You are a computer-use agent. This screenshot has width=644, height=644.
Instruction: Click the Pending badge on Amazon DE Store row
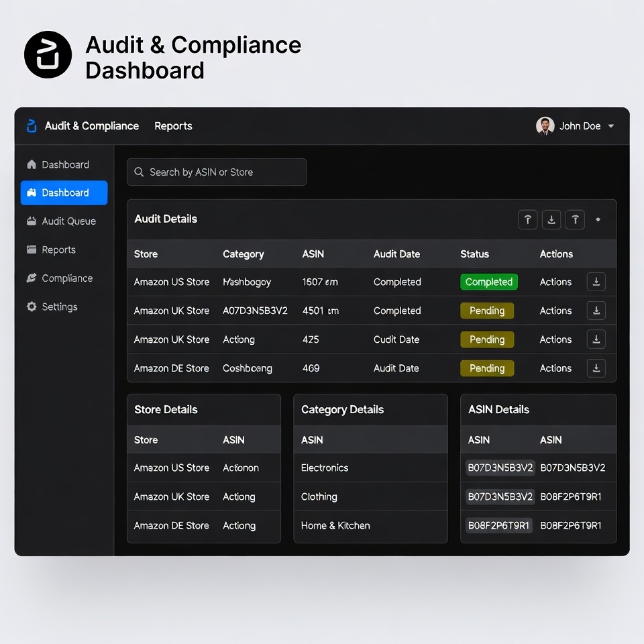pyautogui.click(x=487, y=368)
